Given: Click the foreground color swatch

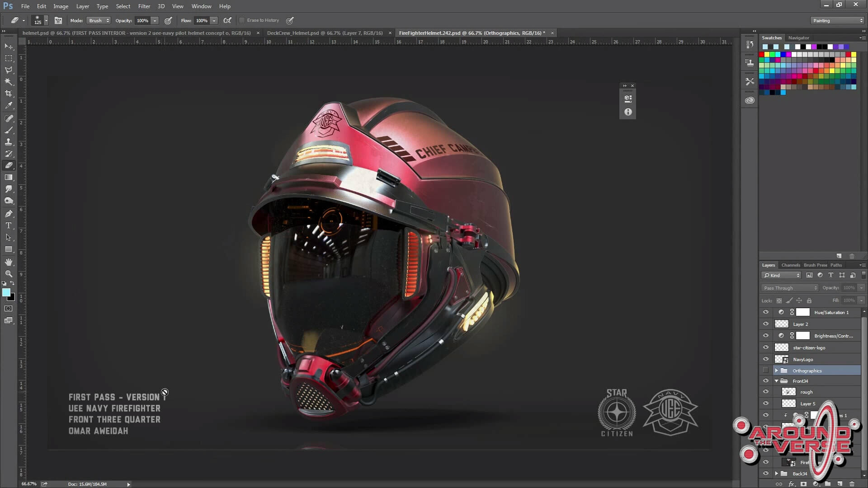Looking at the screenshot, I should point(6,293).
